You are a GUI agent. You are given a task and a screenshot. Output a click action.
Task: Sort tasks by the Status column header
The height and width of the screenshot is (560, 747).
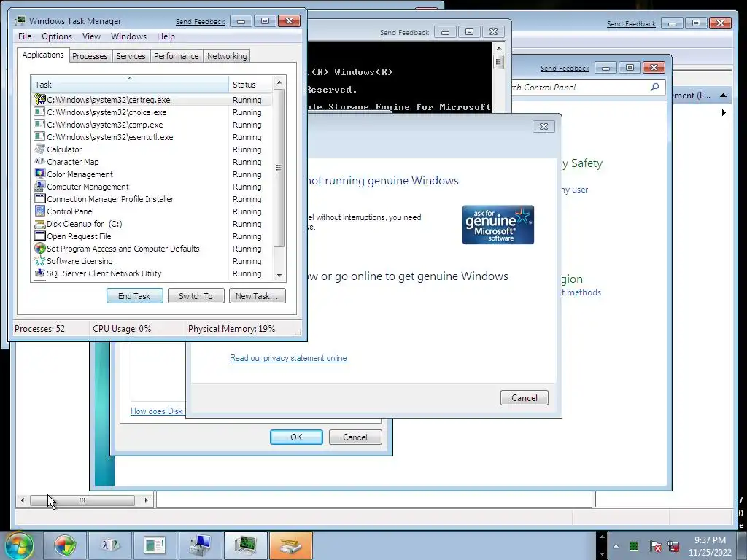coord(250,85)
